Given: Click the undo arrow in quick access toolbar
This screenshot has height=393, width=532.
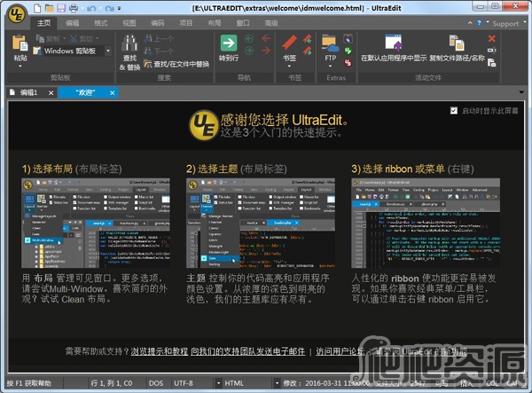Looking at the screenshot, I should 91,8.
